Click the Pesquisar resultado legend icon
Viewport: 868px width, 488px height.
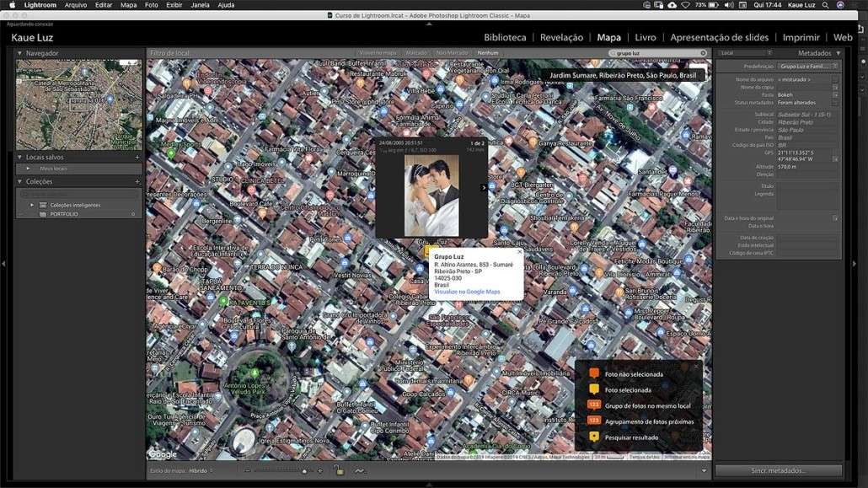tap(594, 437)
